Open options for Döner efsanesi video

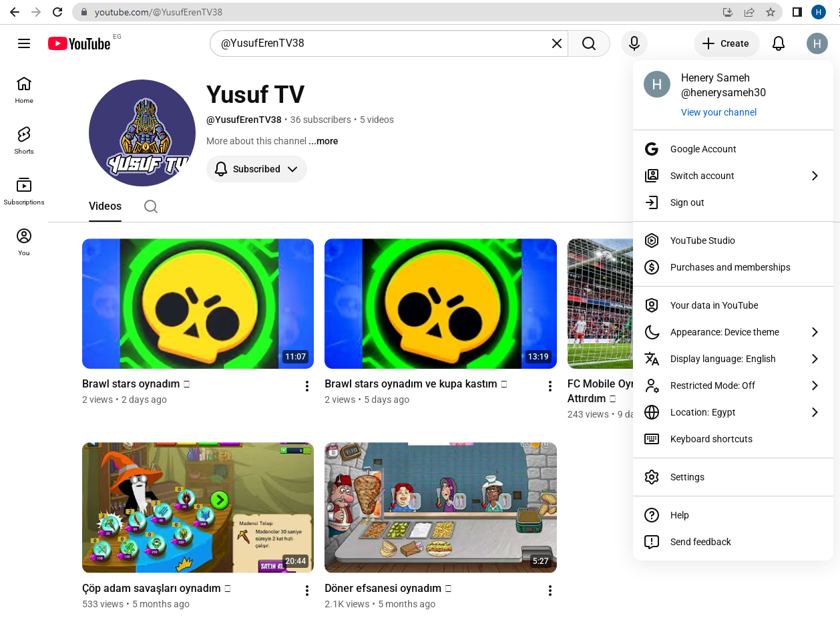(550, 591)
